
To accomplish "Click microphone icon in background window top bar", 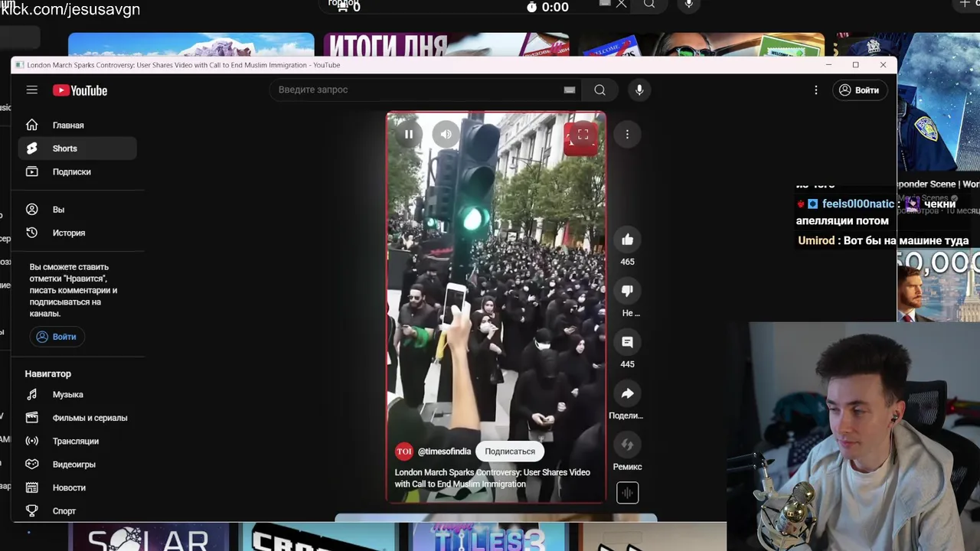I will pyautogui.click(x=688, y=5).
